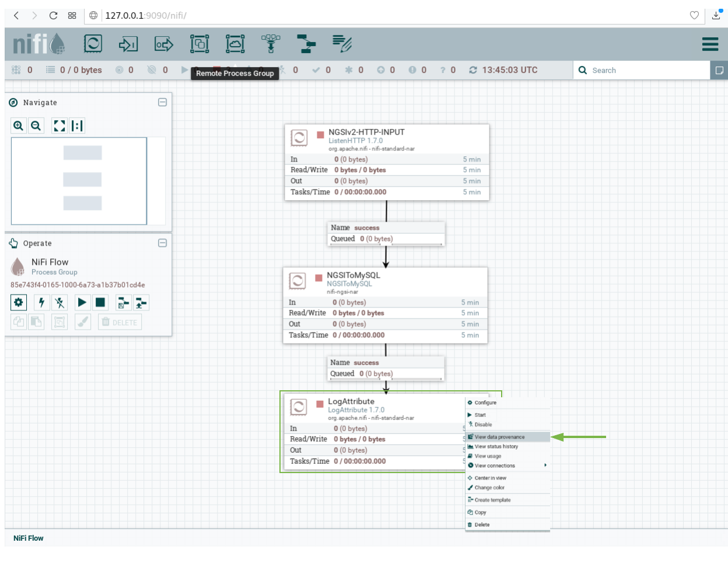Click the NiFi Flow breadcrumb link

28,538
